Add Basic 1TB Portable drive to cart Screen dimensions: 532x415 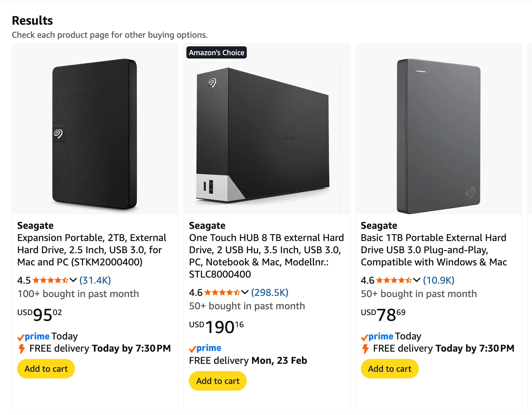pos(390,369)
